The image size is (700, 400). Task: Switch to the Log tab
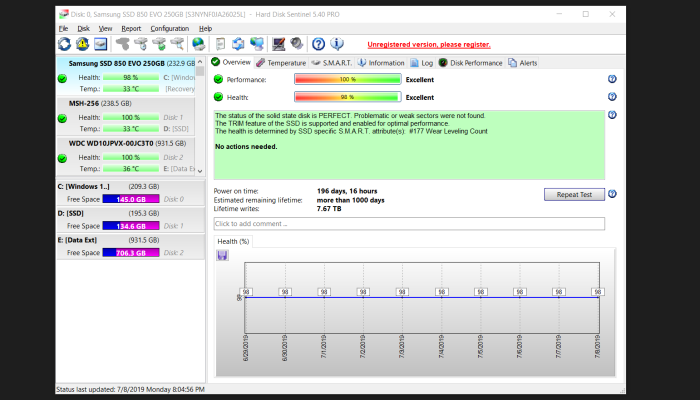click(421, 63)
